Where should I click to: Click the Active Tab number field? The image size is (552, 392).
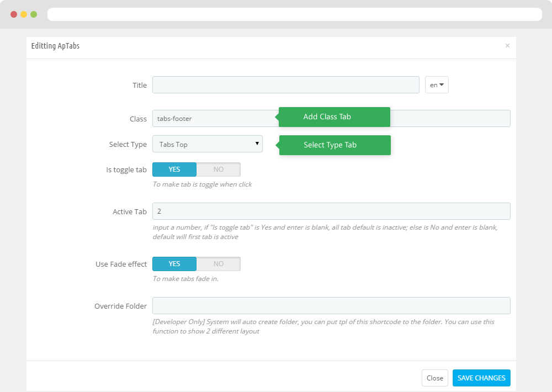pyautogui.click(x=331, y=211)
